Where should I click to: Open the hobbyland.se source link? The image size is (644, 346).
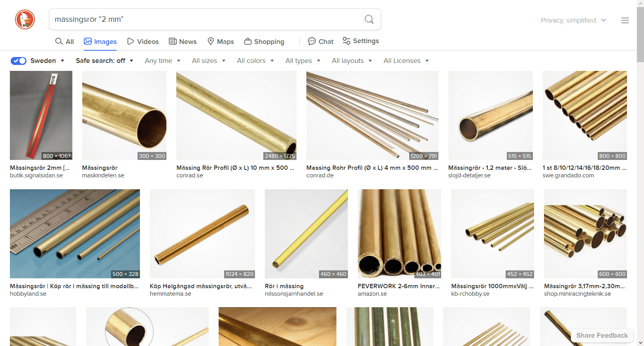tap(28, 294)
